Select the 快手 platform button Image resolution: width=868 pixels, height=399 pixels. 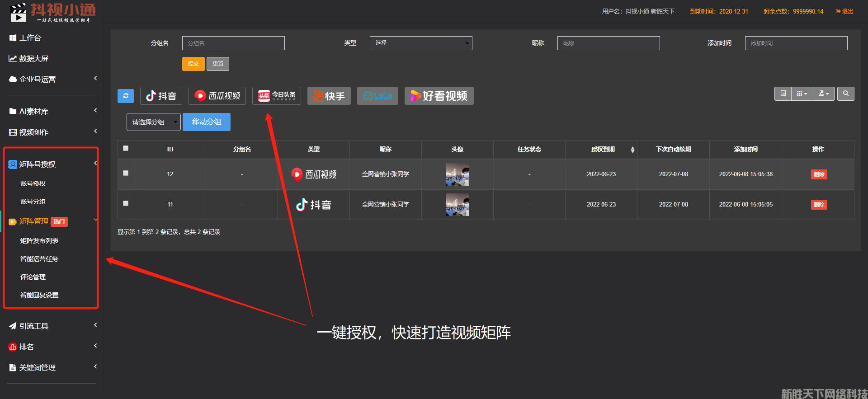pos(329,96)
